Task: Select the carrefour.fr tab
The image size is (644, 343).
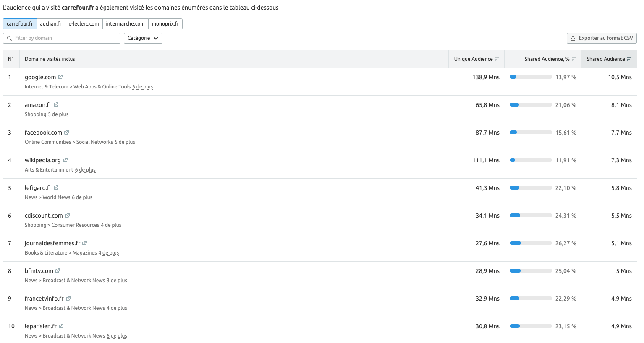Action: (20, 24)
